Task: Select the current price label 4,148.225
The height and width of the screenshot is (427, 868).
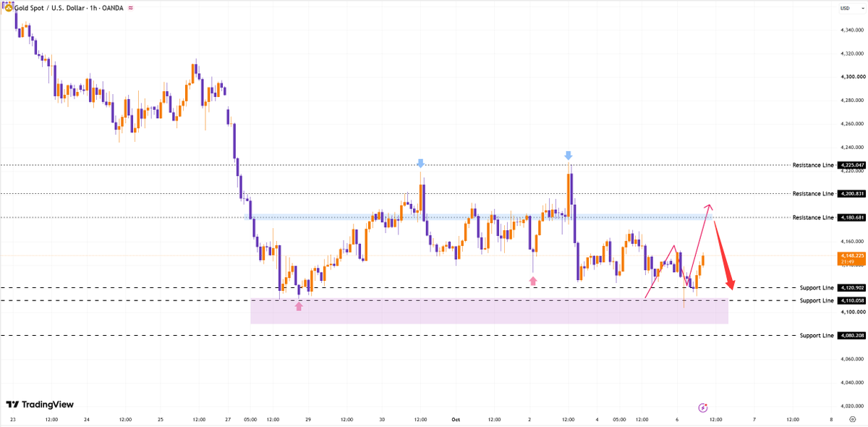Action: (x=851, y=258)
